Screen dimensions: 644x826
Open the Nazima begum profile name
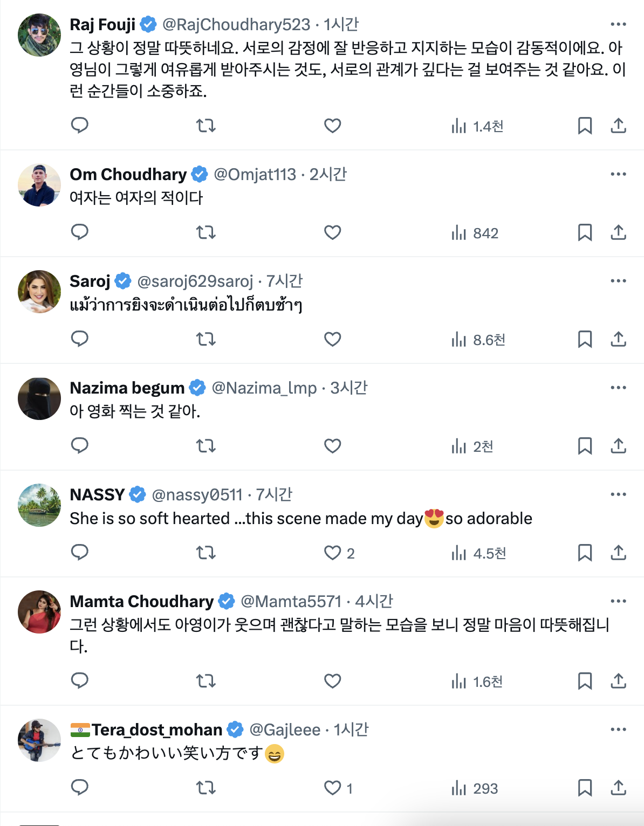[127, 388]
